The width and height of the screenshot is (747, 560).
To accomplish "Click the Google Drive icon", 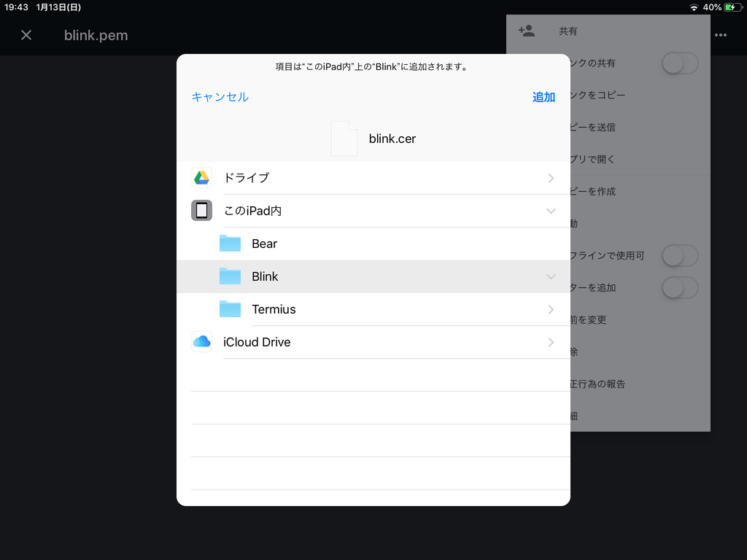I will 201,178.
